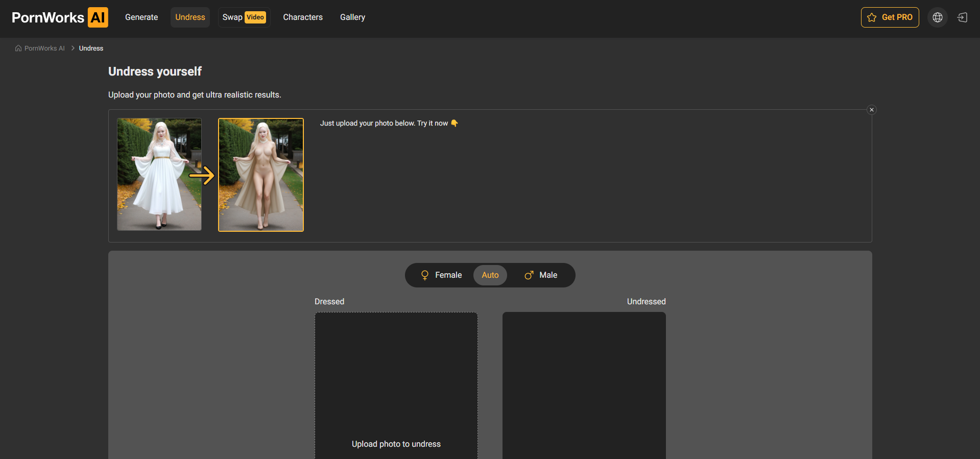Click the dashed upload photo area
The height and width of the screenshot is (459, 980).
pos(396,385)
